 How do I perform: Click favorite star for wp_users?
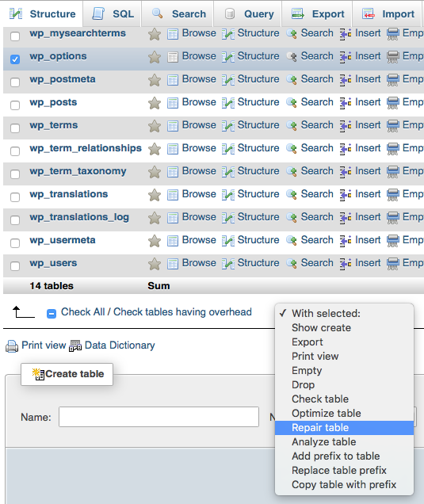[x=155, y=264]
